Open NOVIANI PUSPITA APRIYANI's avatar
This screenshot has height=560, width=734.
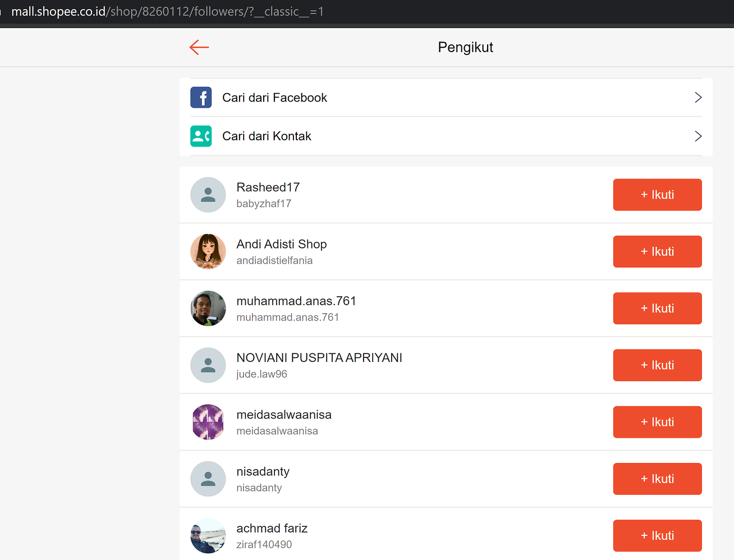pos(208,365)
